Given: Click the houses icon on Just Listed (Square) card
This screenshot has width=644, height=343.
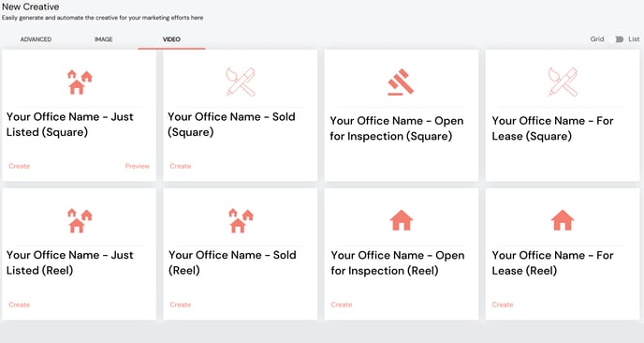Looking at the screenshot, I should click(80, 82).
